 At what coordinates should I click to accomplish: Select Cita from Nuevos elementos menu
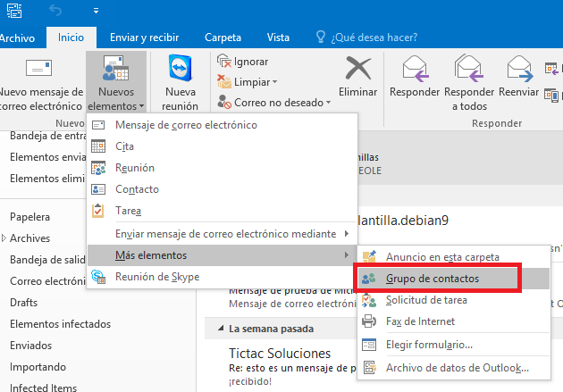point(125,146)
